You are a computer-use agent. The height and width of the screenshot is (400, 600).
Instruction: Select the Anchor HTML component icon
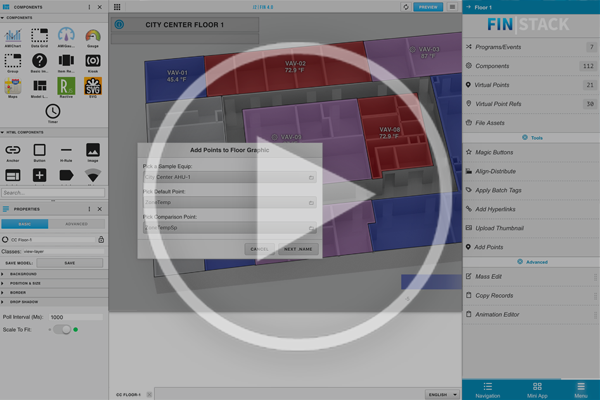pos(13,150)
